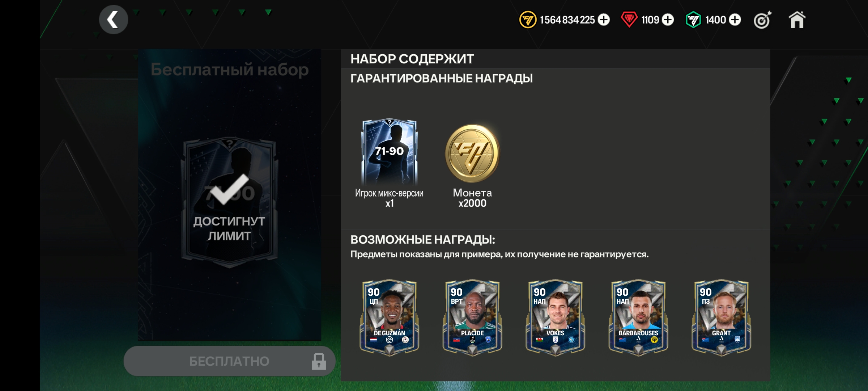Tap the red gem currency icon
Viewport: 868px width, 391px height.
(x=629, y=20)
